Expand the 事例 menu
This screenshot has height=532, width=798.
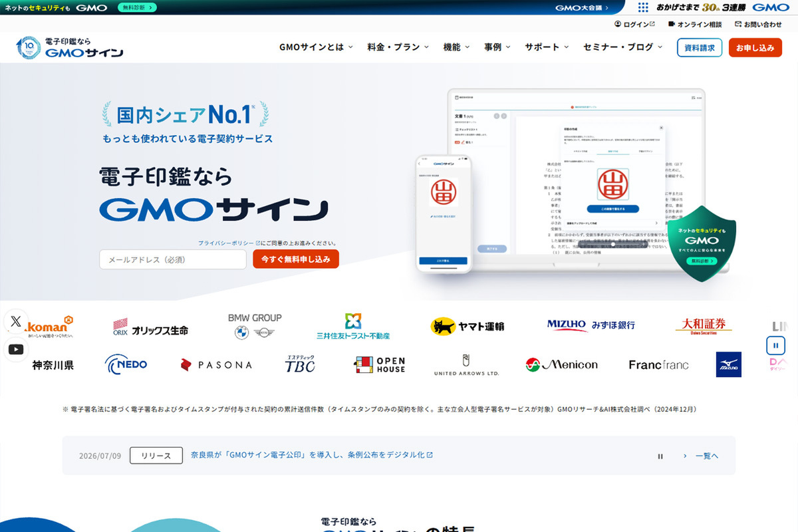(x=497, y=47)
